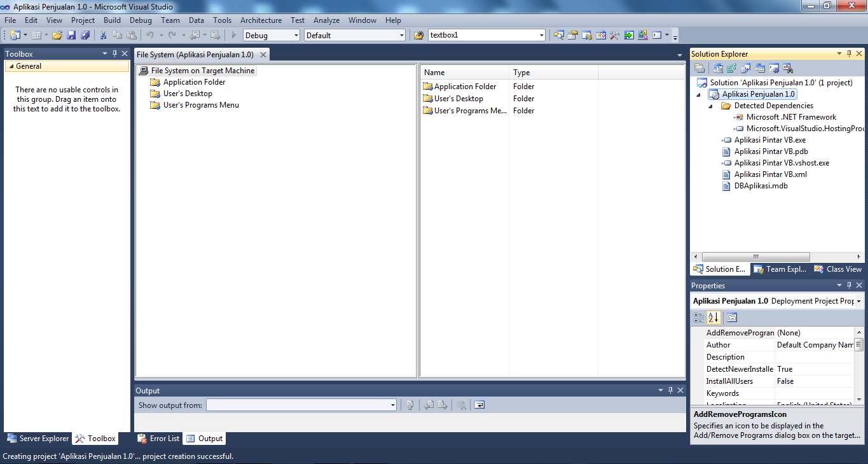Click Properties icon in Solution Explorer toolbar
868x464 pixels.
pyautogui.click(x=699, y=68)
